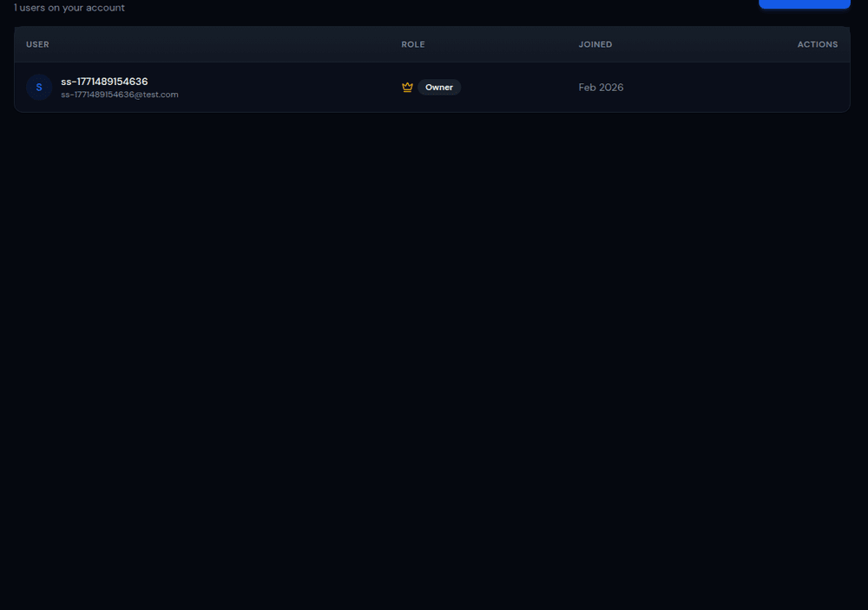Click the JOINED column header
The height and width of the screenshot is (610, 868).
point(595,44)
